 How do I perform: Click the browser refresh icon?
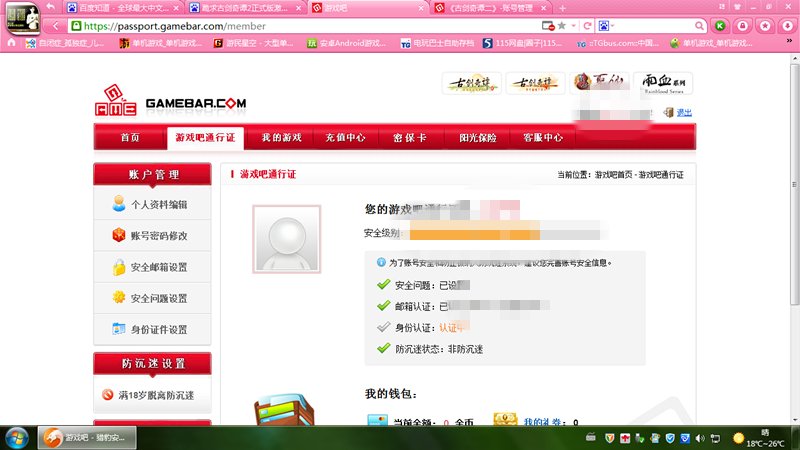pos(587,26)
